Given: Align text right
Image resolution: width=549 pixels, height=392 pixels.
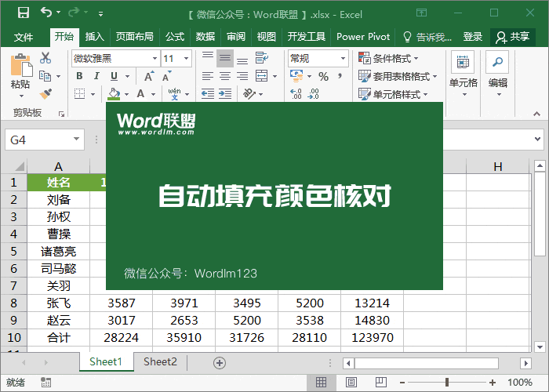Looking at the screenshot, I should [242, 76].
